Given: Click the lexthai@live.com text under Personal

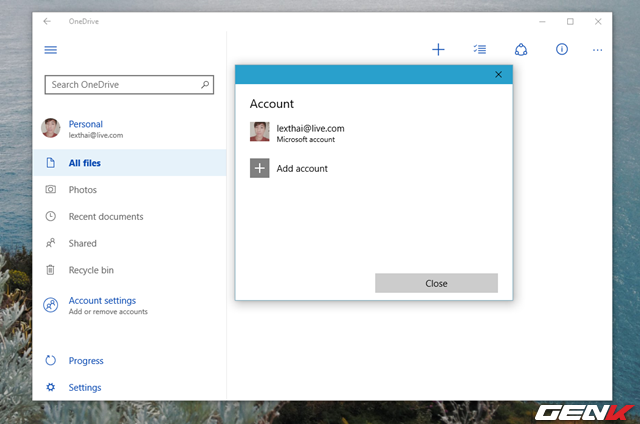Looking at the screenshot, I should pos(96,135).
